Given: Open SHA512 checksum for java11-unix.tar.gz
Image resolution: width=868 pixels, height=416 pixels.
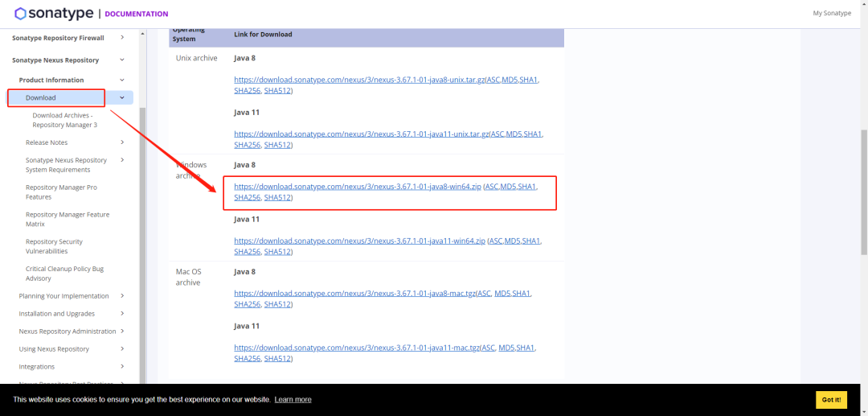Looking at the screenshot, I should click(277, 145).
